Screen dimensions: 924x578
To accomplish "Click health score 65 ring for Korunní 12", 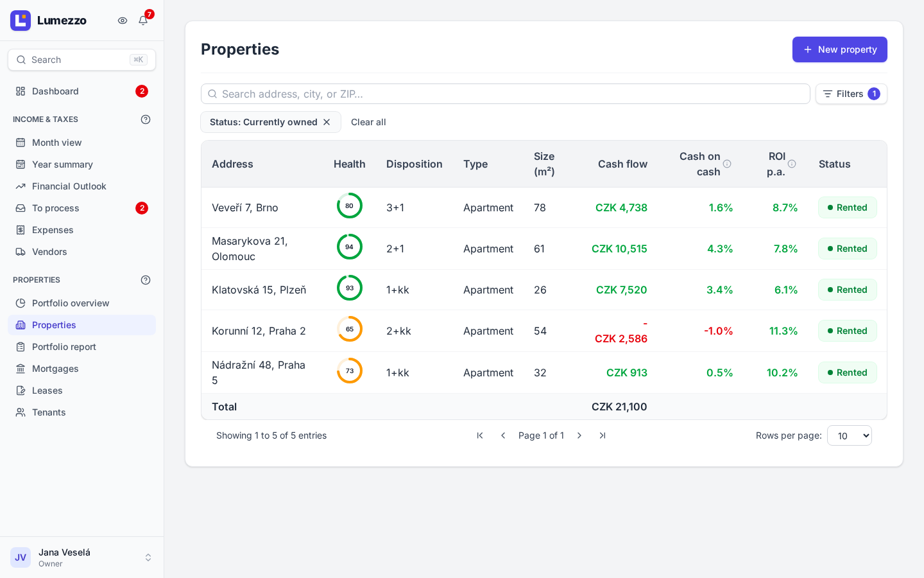I will coord(350,329).
